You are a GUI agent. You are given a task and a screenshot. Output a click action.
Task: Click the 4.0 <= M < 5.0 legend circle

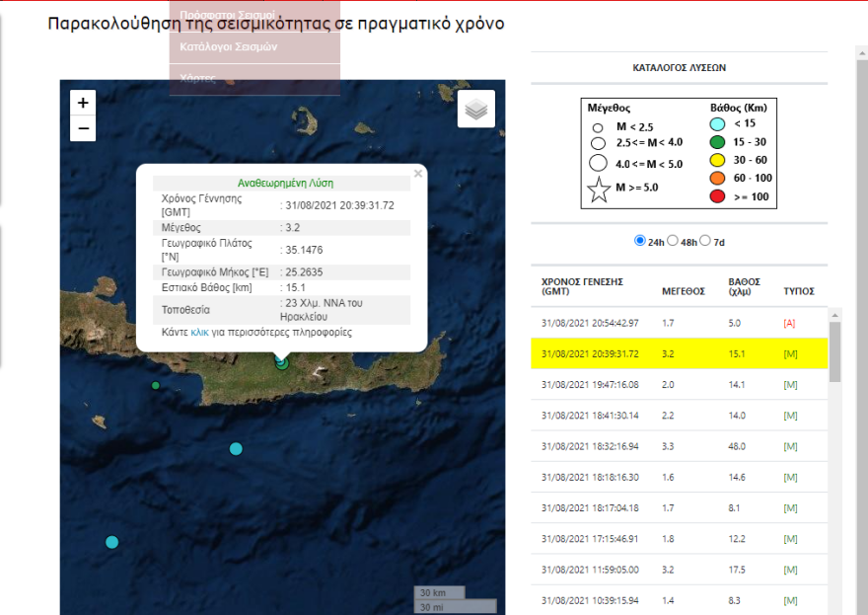599,161
